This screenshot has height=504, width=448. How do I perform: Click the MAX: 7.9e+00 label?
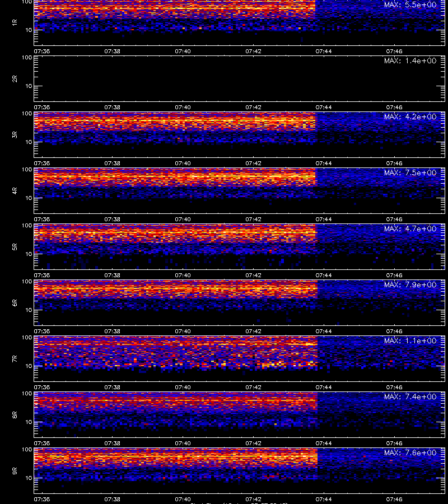coord(410,285)
